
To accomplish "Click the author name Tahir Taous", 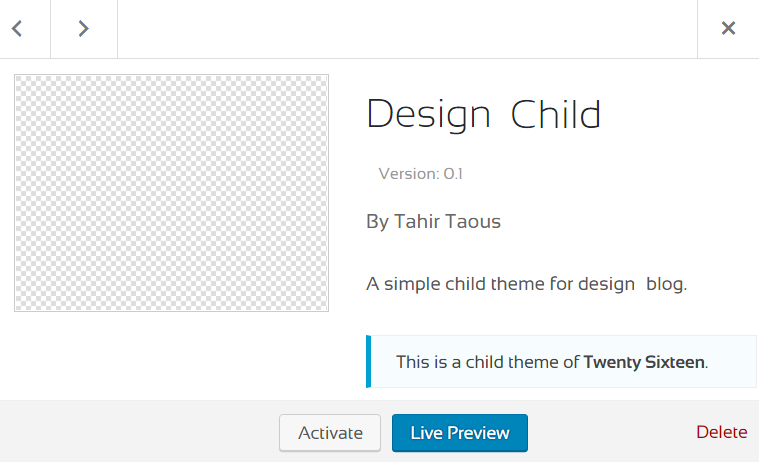I will pyautogui.click(x=447, y=221).
